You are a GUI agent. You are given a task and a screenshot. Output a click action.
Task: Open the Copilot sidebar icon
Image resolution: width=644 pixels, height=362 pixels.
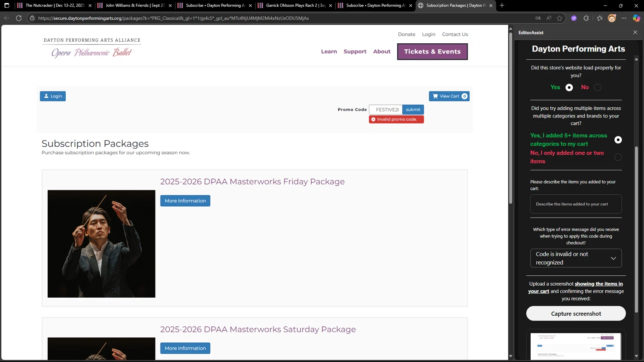coord(636,18)
